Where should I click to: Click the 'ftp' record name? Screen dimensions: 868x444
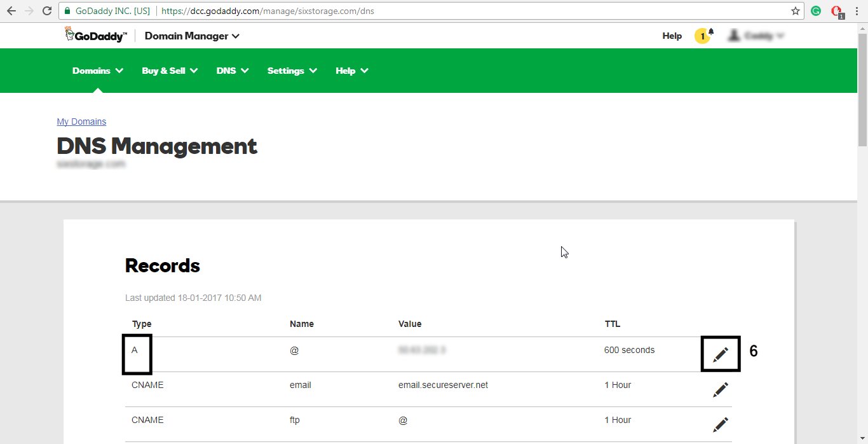[x=294, y=420]
